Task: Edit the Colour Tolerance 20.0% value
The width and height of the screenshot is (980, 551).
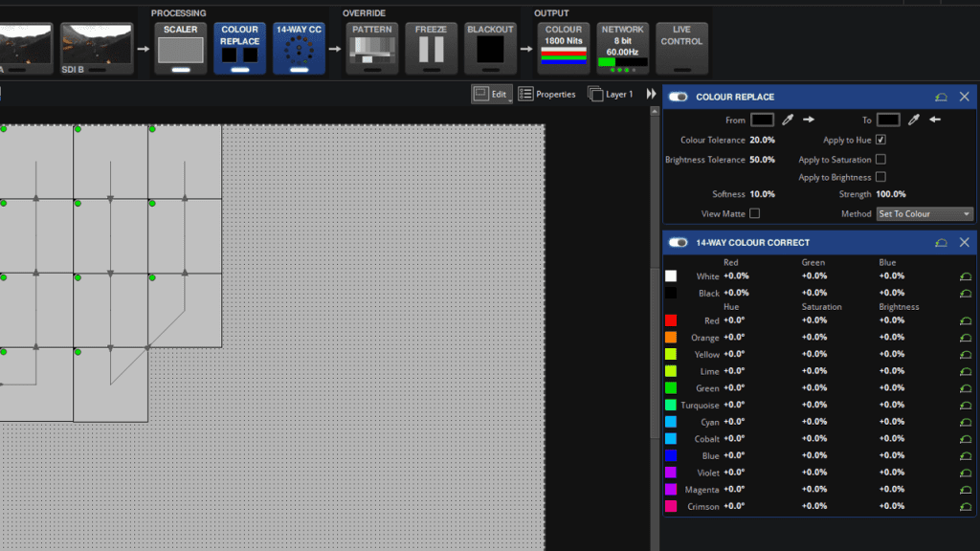Action: pyautogui.click(x=763, y=140)
